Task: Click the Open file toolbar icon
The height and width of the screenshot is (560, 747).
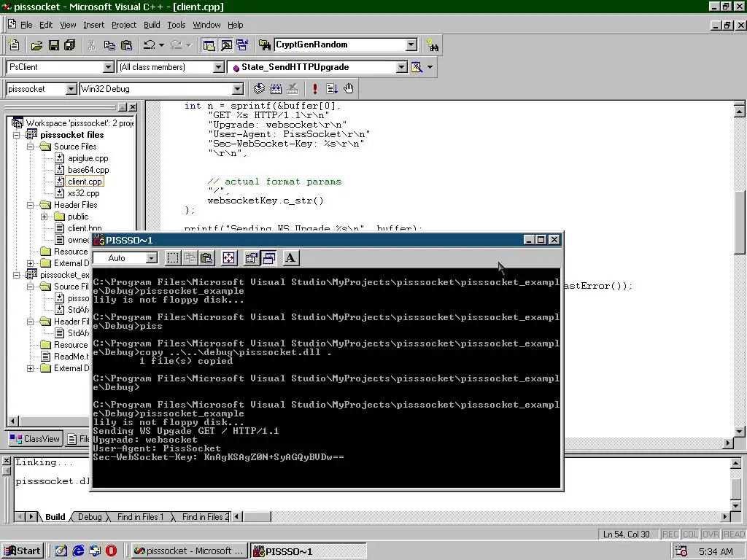Action: coord(36,45)
